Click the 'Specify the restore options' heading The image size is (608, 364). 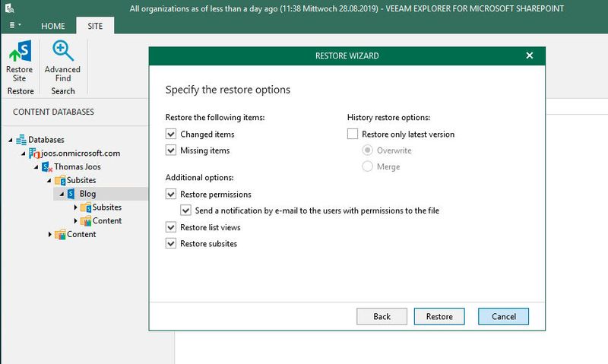pyautogui.click(x=228, y=90)
